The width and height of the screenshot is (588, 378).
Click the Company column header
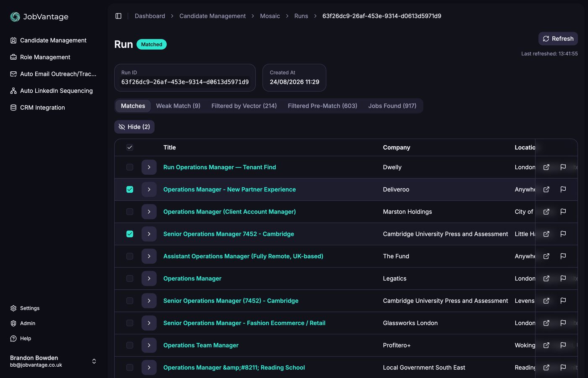396,147
